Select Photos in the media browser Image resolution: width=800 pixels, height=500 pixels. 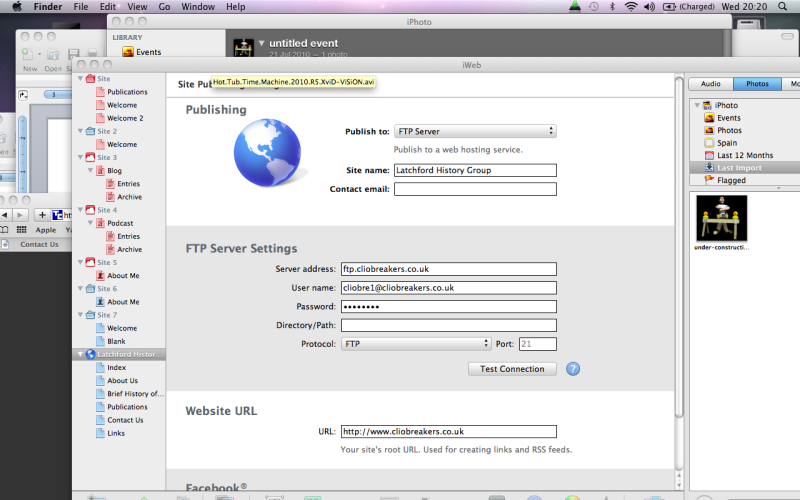[729, 131]
